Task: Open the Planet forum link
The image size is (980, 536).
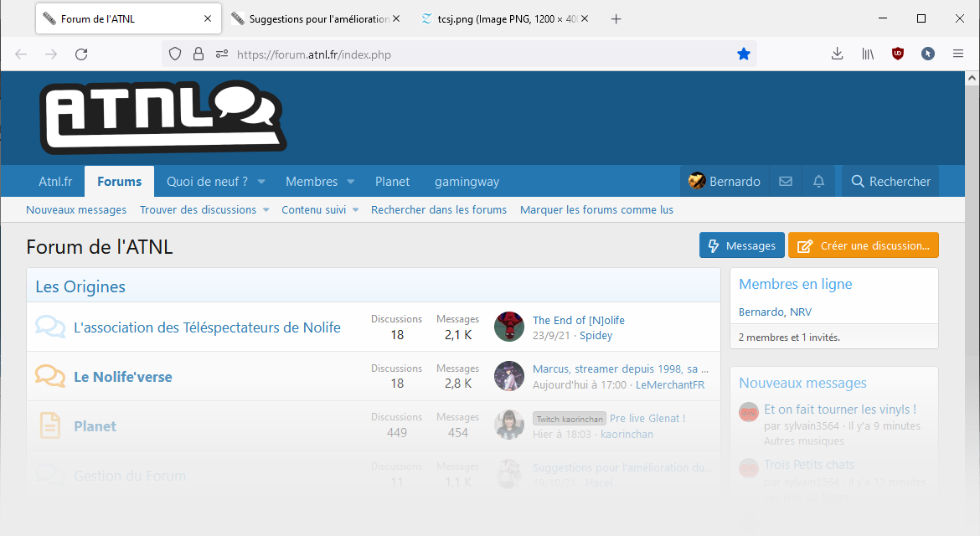Action: coord(95,426)
